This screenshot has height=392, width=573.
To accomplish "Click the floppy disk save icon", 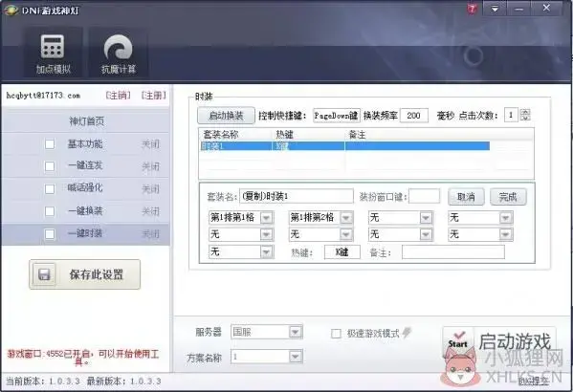I will click(x=44, y=274).
